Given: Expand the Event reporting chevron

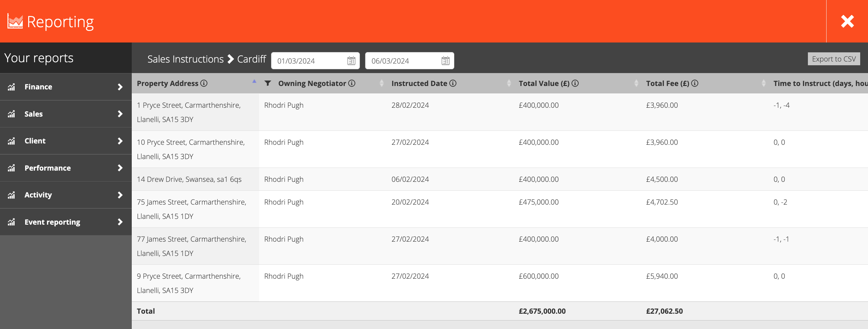Looking at the screenshot, I should (x=120, y=222).
